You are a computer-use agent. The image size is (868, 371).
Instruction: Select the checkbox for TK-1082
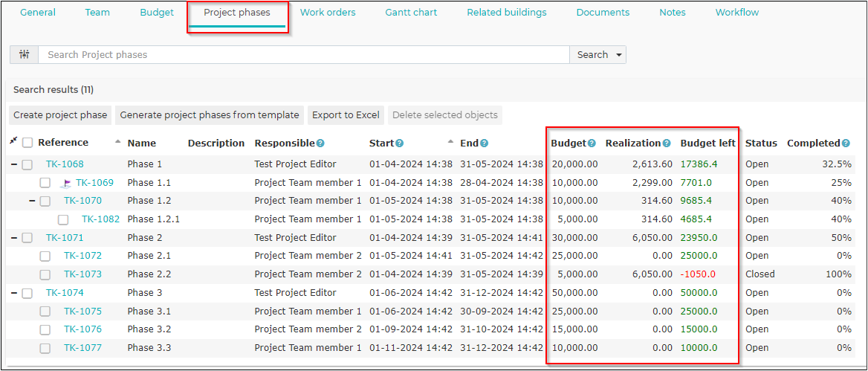(x=63, y=220)
